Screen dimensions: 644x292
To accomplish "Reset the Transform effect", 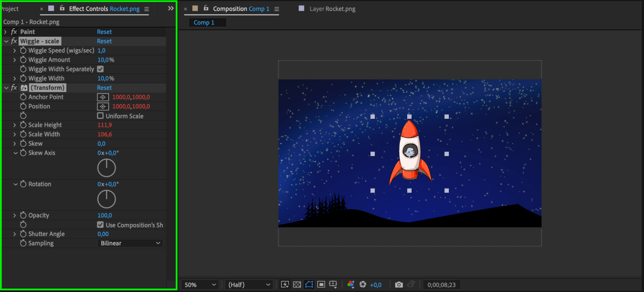I will (x=104, y=88).
